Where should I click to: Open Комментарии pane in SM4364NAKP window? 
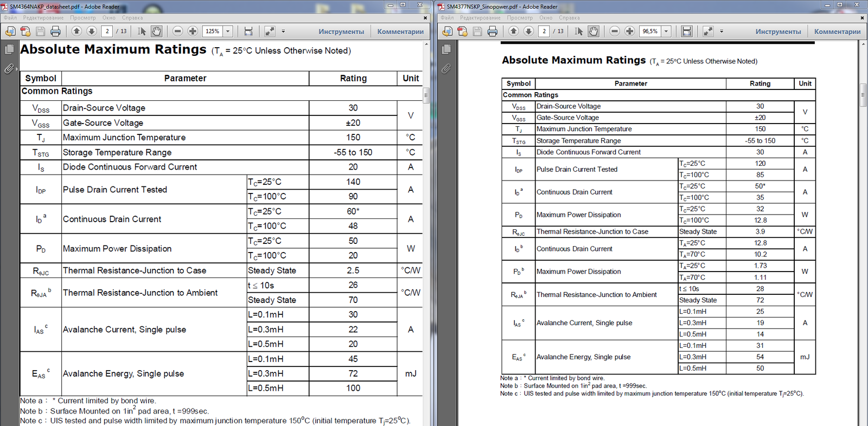(400, 31)
